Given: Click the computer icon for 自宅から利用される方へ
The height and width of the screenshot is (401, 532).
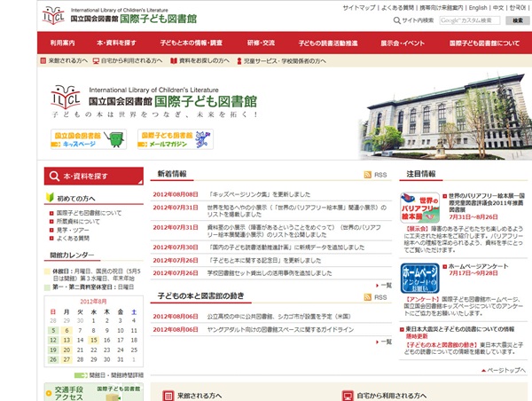Looking at the screenshot, I should point(96,61).
